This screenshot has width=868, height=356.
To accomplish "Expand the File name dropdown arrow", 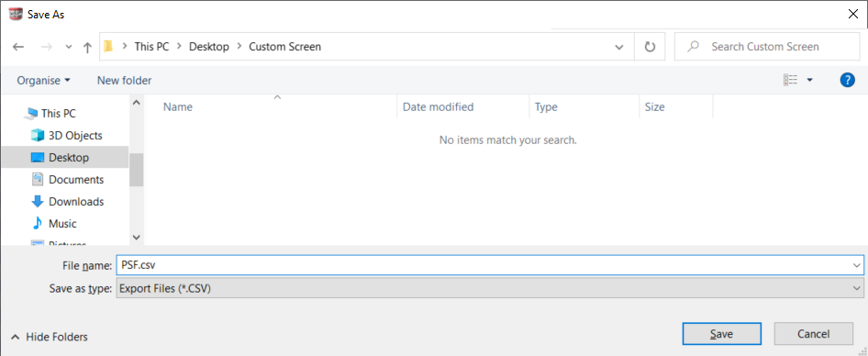I will point(857,266).
